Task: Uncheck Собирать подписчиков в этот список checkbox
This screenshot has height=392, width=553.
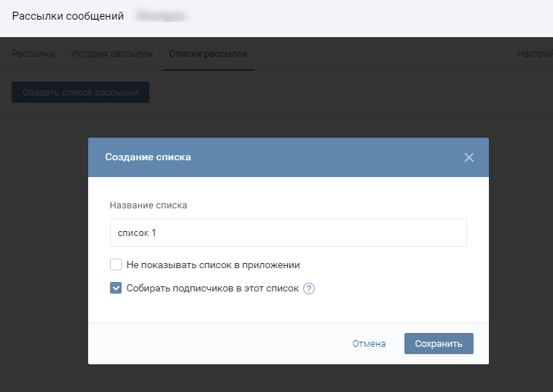Action: pyautogui.click(x=116, y=288)
